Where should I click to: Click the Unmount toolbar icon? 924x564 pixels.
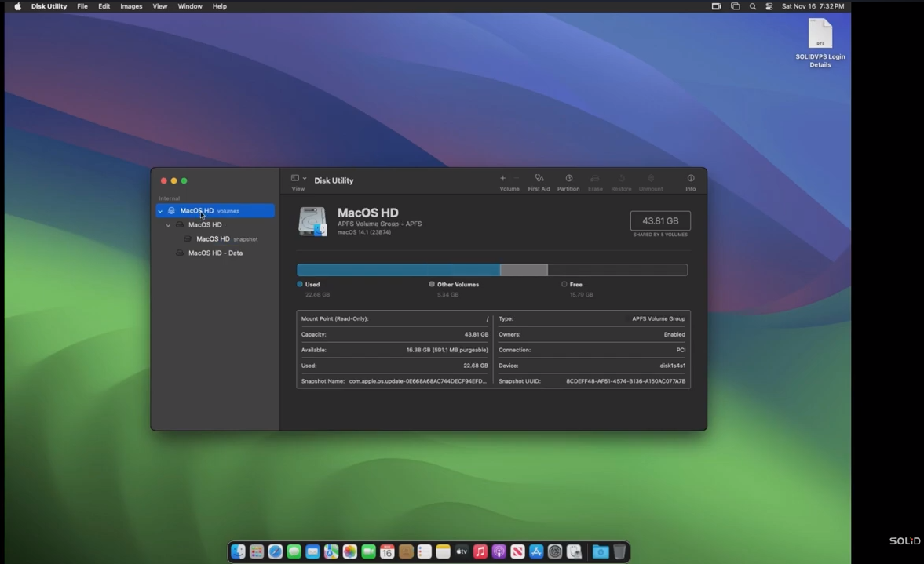click(651, 182)
